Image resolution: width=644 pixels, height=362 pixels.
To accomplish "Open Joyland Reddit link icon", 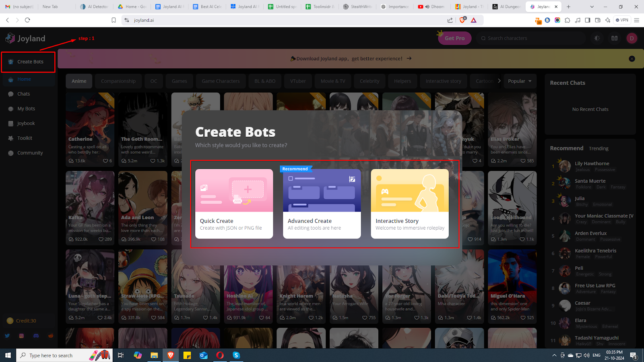I will coord(51,336).
